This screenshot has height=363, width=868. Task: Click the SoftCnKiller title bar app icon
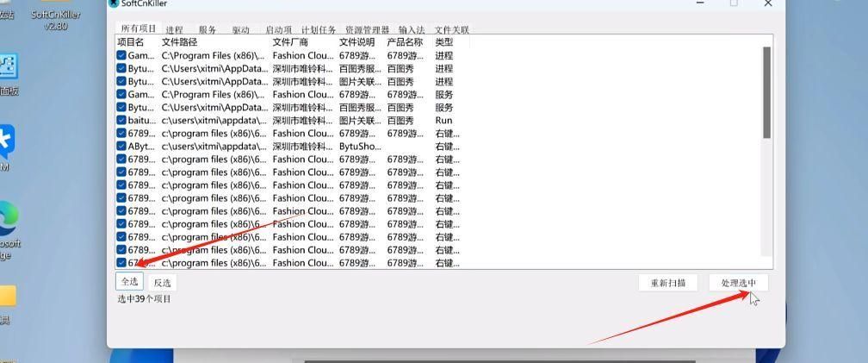[x=114, y=3]
